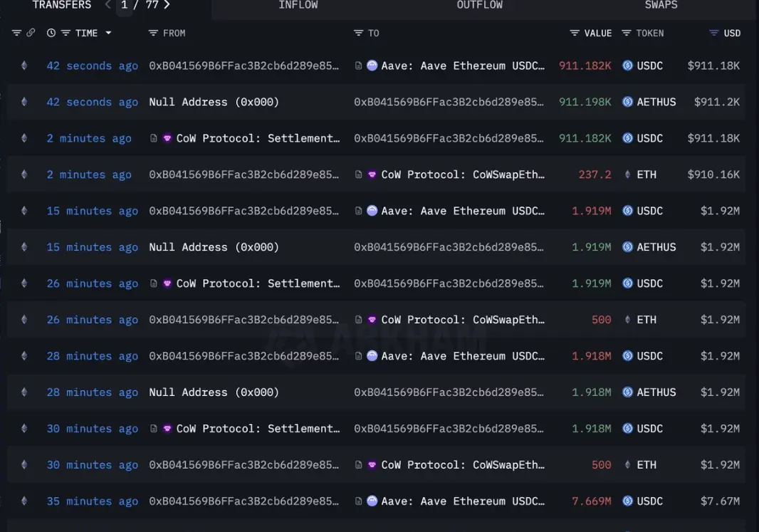Open the leftmost chain filter icon
759x532 pixels.
click(x=16, y=33)
